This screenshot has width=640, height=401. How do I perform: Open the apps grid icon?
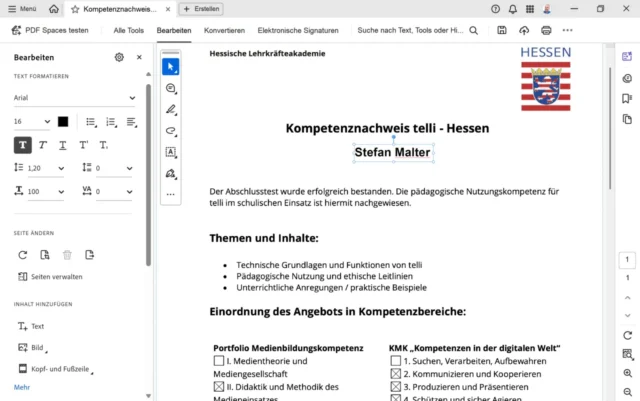pyautogui.click(x=530, y=9)
